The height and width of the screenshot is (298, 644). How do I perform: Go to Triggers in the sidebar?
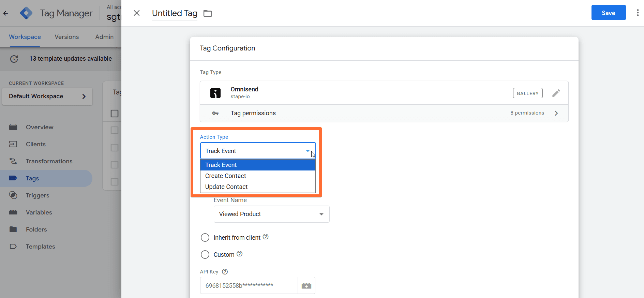pos(38,195)
